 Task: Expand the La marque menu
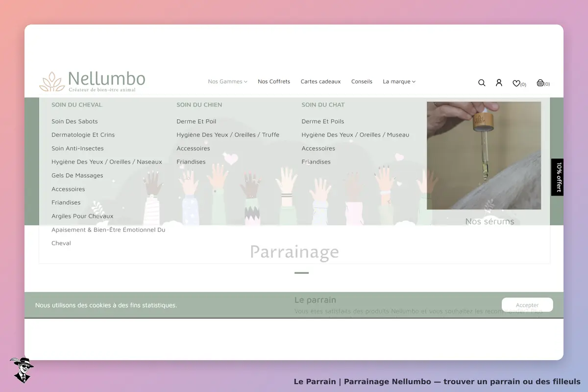pos(399,81)
